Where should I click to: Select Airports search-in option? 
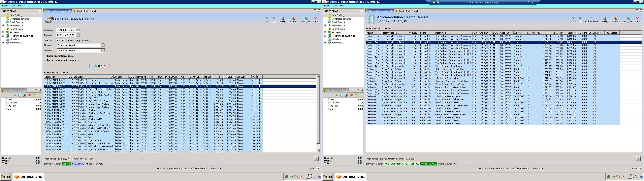click(x=61, y=40)
